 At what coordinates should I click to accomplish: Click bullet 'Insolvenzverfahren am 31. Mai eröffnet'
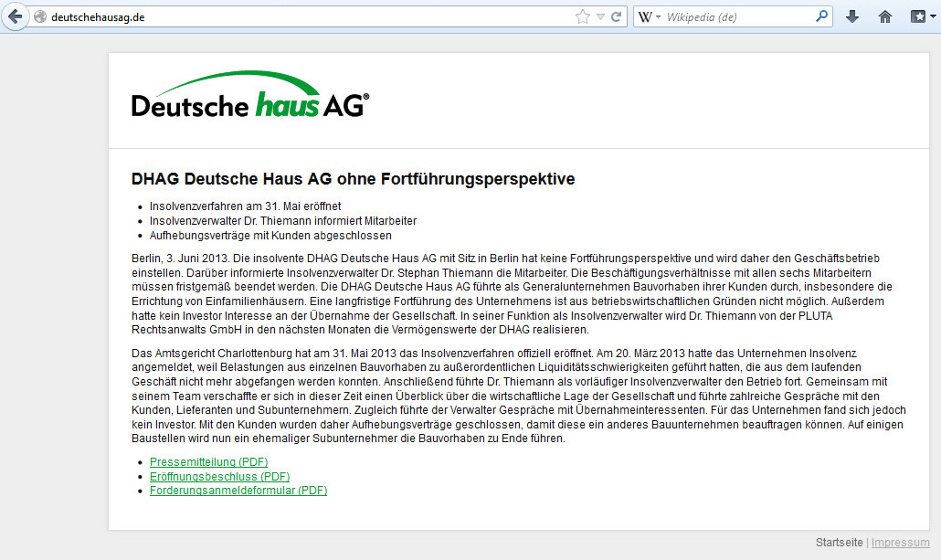(x=245, y=206)
